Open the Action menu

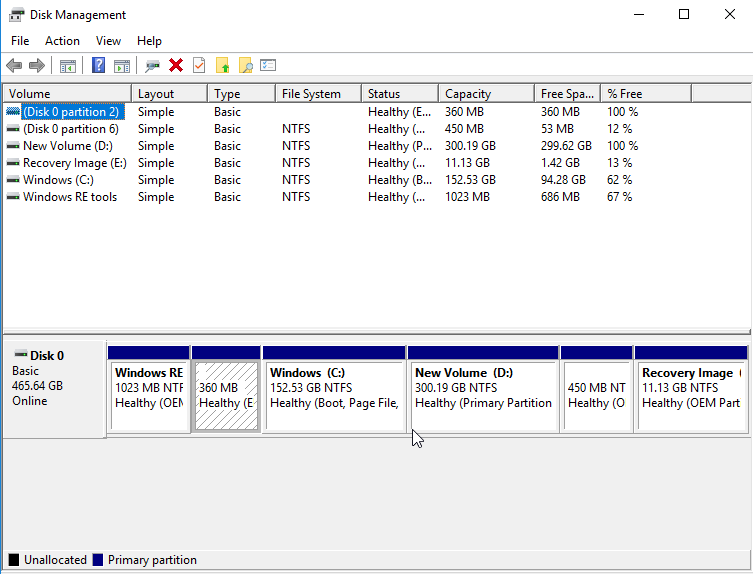point(62,41)
